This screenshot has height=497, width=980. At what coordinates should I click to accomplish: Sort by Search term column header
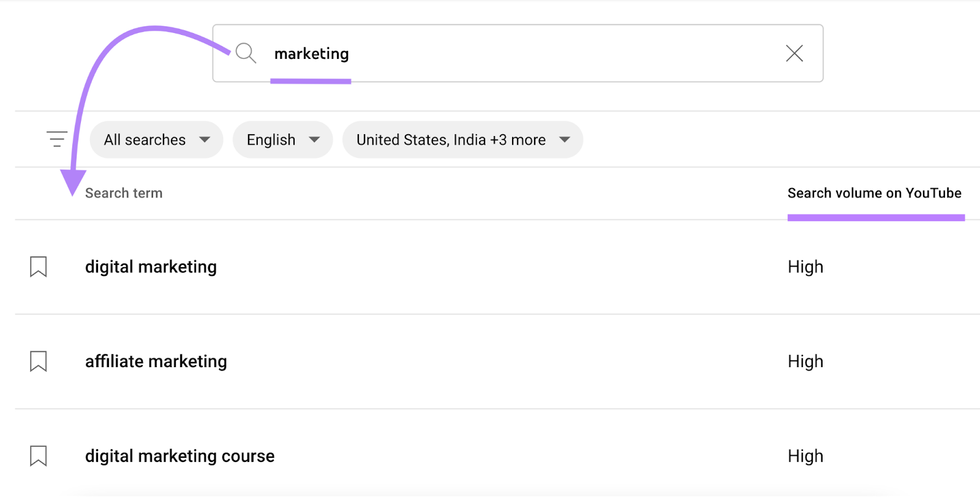click(x=124, y=193)
